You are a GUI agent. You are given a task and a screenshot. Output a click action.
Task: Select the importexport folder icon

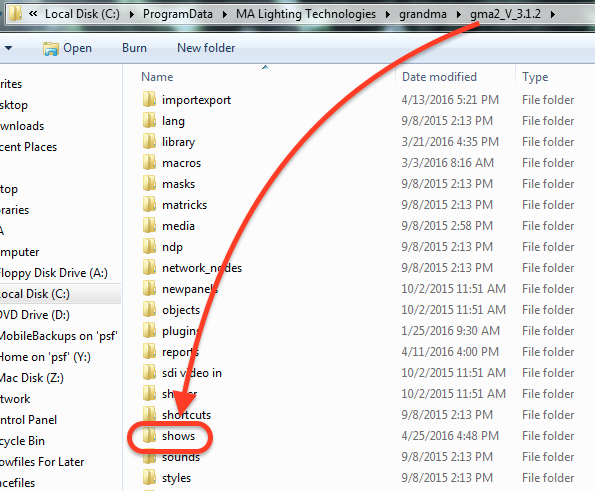149,99
